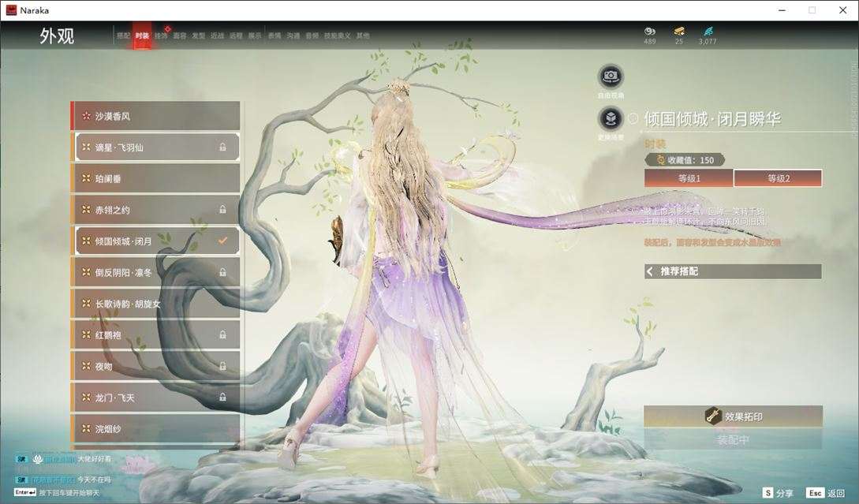
Task: Click the lock icon on 倒反阴阳·凛冬
Action: coord(222,272)
